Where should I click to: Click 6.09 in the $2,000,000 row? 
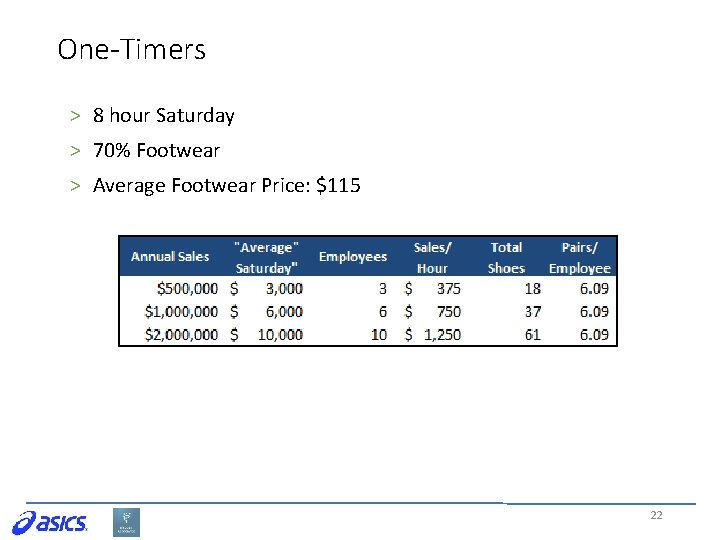coord(594,334)
